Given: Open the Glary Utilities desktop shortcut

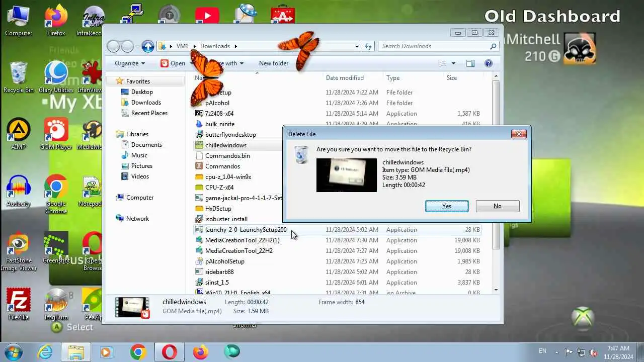Looking at the screenshot, I should point(56,77).
